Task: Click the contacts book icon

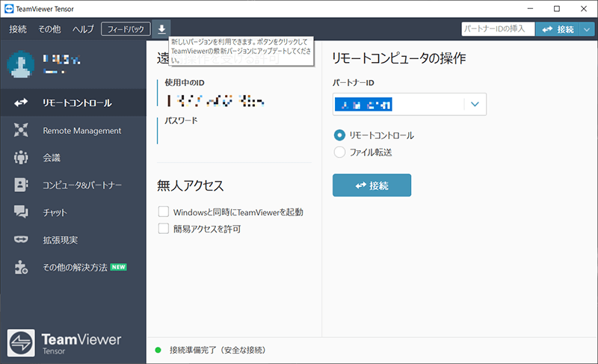Action: (x=21, y=185)
